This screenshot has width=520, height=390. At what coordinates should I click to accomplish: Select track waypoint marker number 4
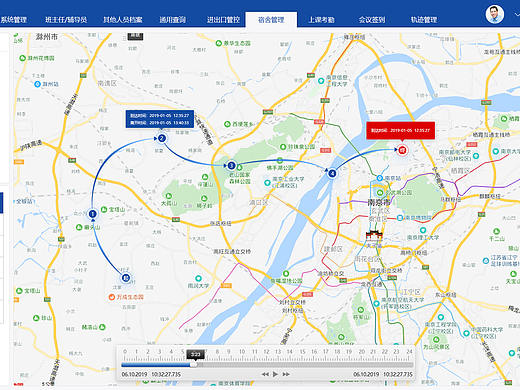(332, 173)
